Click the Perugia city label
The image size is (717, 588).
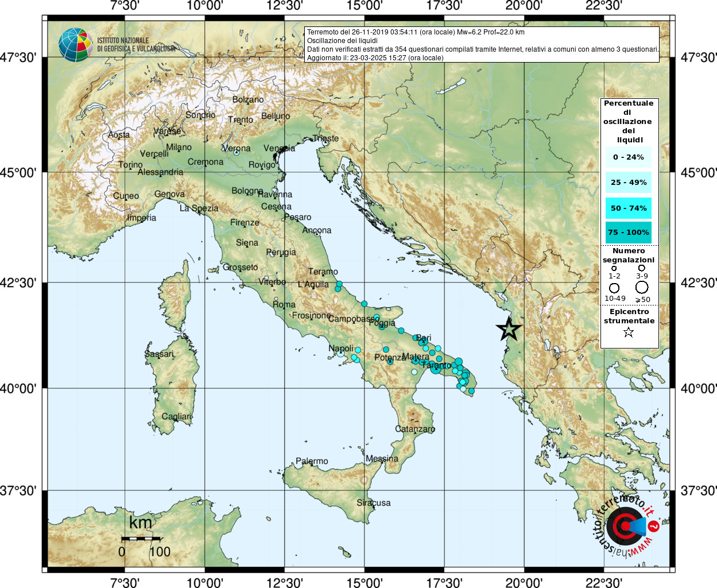tap(281, 253)
